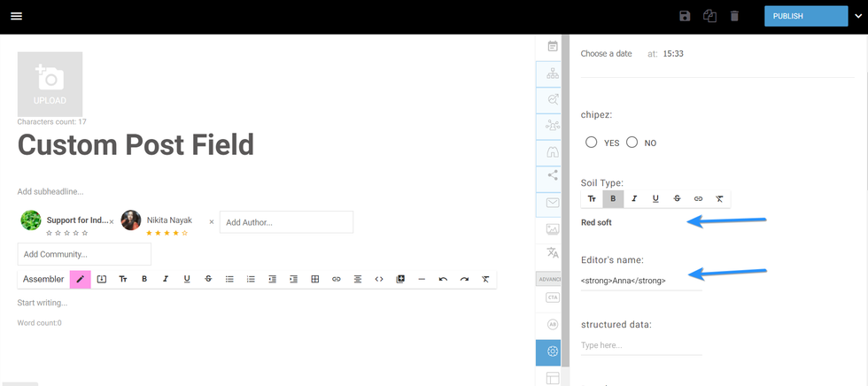Open the settings gear sidebar tab
Viewport: 868px width, 386px height.
coord(553,351)
